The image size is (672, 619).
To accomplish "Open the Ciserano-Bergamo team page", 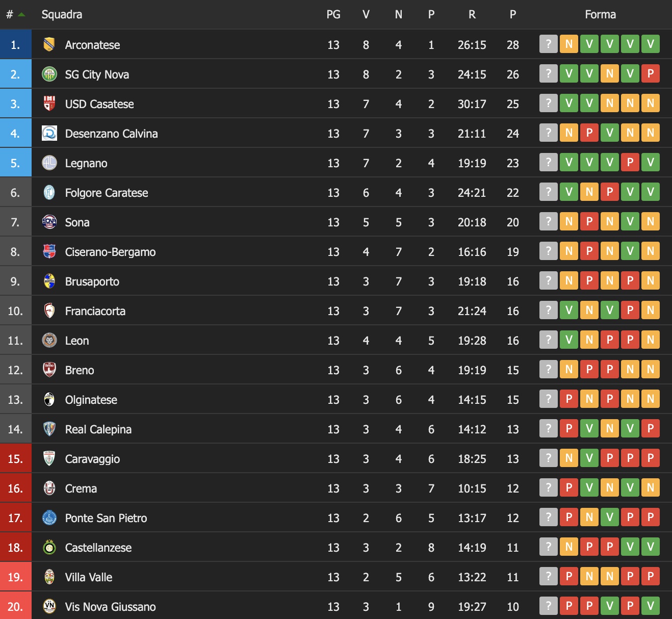I will [x=110, y=252].
